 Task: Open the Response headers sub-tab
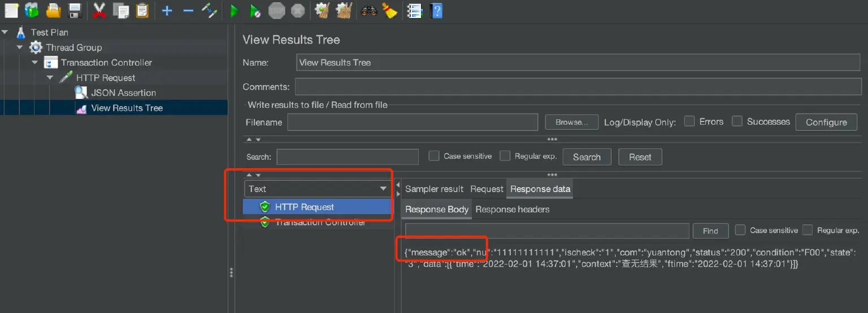pos(513,210)
